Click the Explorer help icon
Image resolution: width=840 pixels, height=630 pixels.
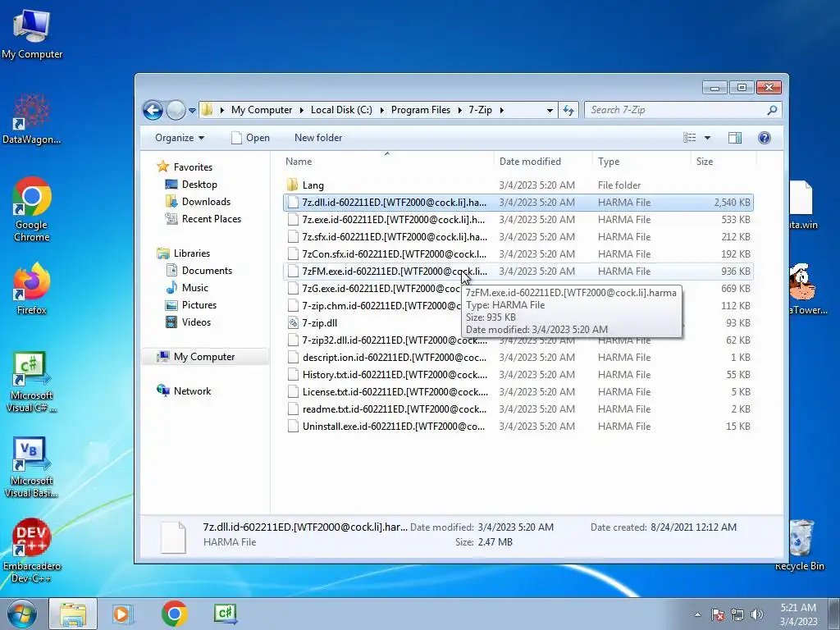coord(765,138)
